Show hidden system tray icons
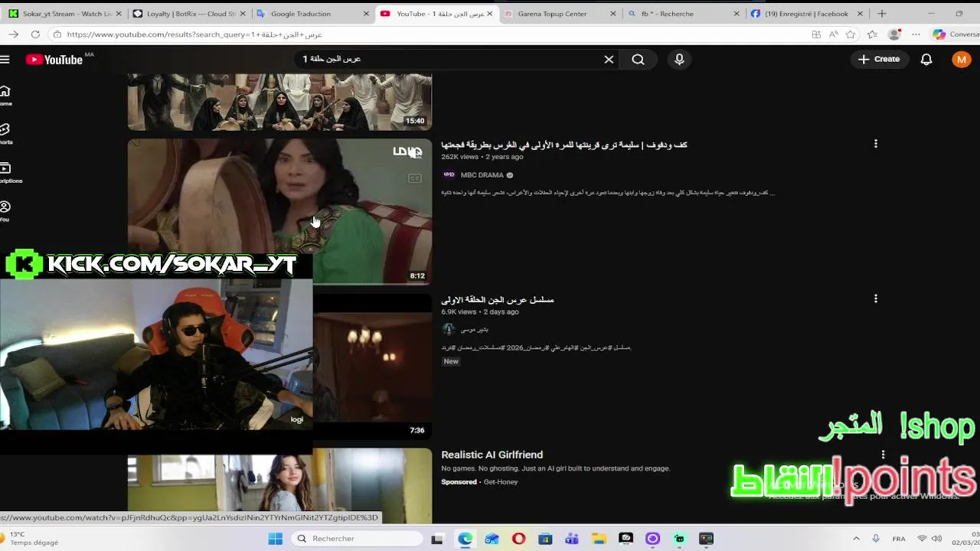 click(x=856, y=539)
